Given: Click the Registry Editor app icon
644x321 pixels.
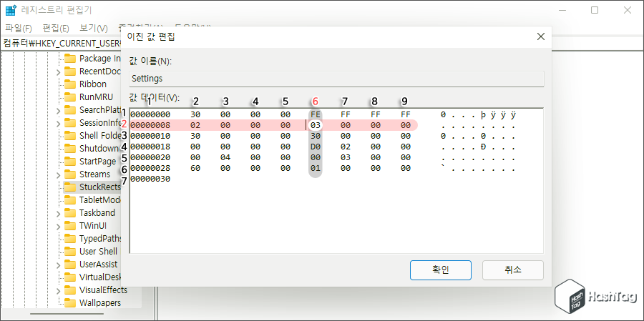Looking at the screenshot, I should (11, 11).
